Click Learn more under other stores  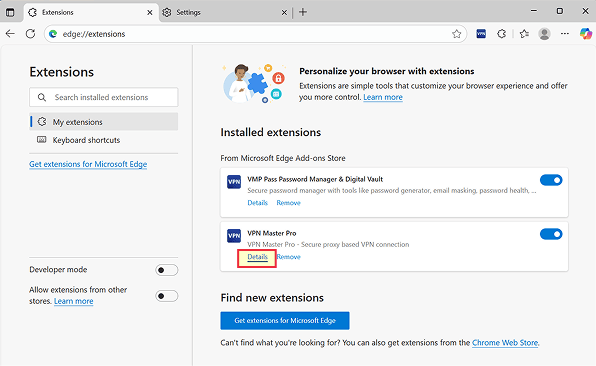[x=73, y=301]
